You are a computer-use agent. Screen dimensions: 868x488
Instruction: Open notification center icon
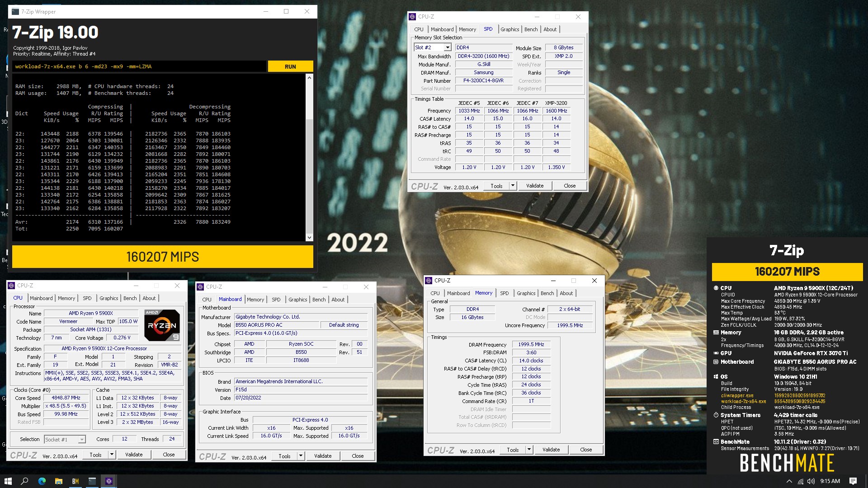pos(853,481)
